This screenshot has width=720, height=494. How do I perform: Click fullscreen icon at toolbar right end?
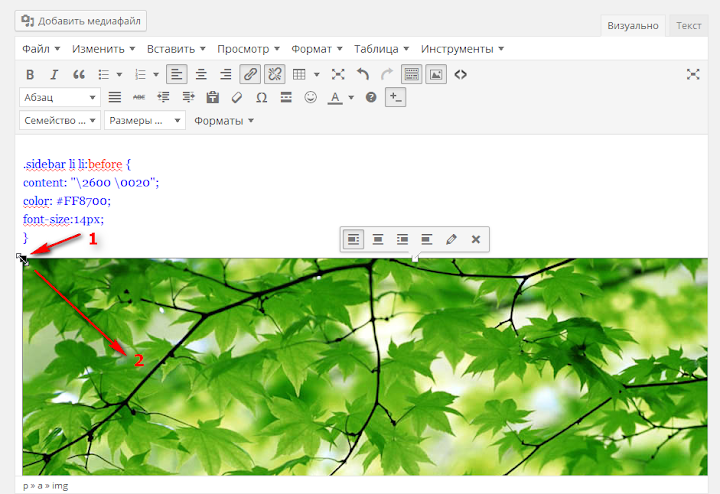693,74
